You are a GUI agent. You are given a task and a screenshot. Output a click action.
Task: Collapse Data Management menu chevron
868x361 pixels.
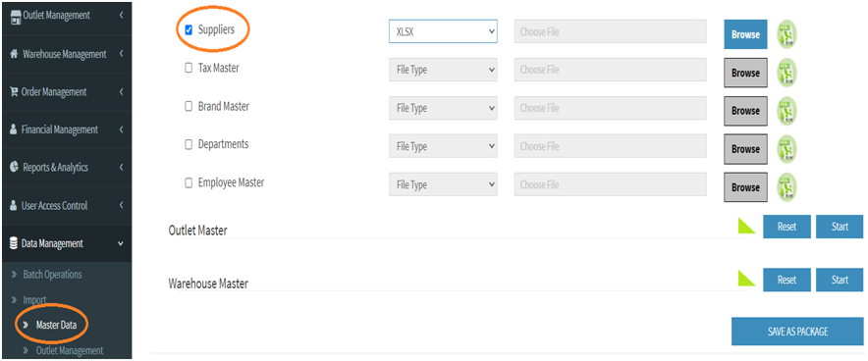tap(121, 243)
